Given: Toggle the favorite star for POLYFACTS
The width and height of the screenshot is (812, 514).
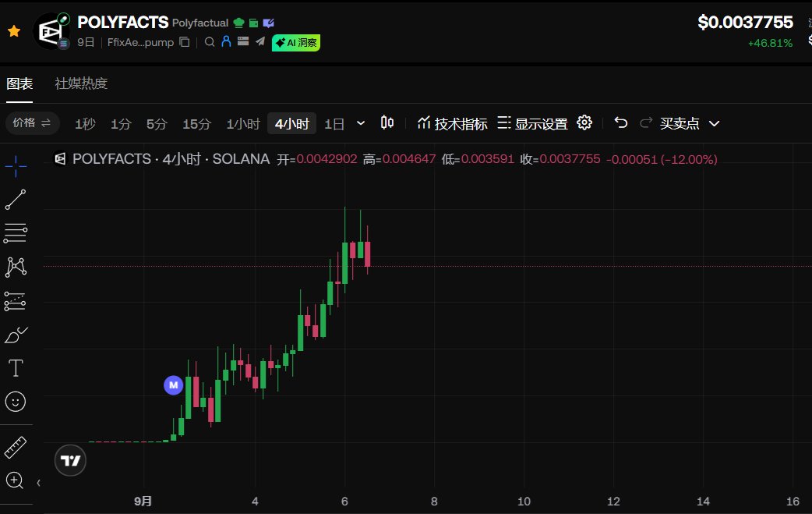Looking at the screenshot, I should tap(14, 31).
